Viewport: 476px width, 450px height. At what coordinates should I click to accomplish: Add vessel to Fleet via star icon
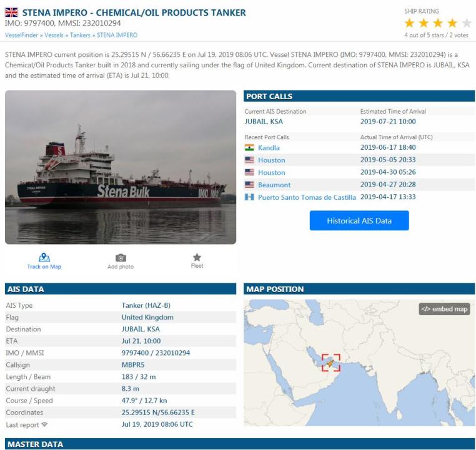[x=197, y=257]
